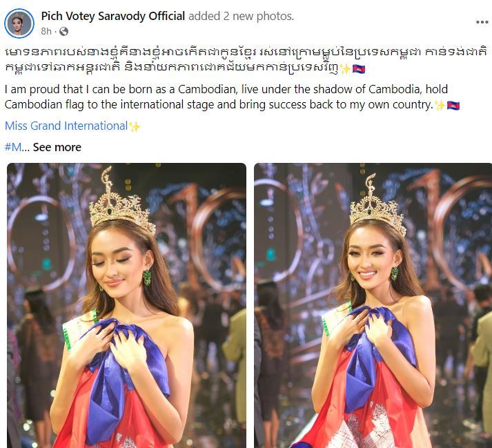The height and width of the screenshot is (448, 492).
Task: Click the Cambodian flag emoji after 'own country.'
Action: coord(453,105)
